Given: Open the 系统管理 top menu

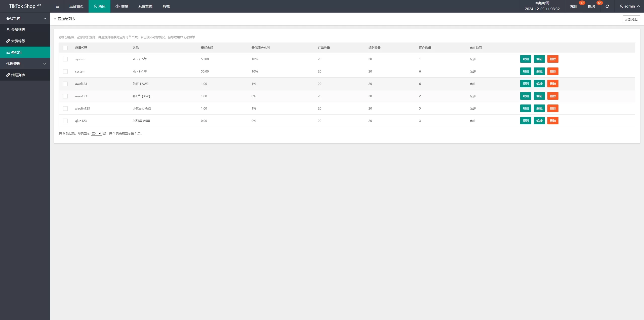Looking at the screenshot, I should 145,6.
